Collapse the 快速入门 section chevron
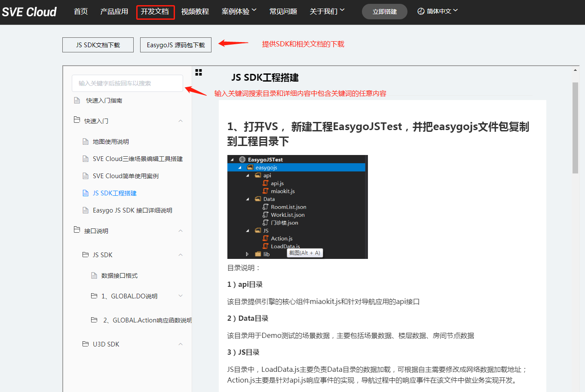The height and width of the screenshot is (392, 585). pos(181,121)
